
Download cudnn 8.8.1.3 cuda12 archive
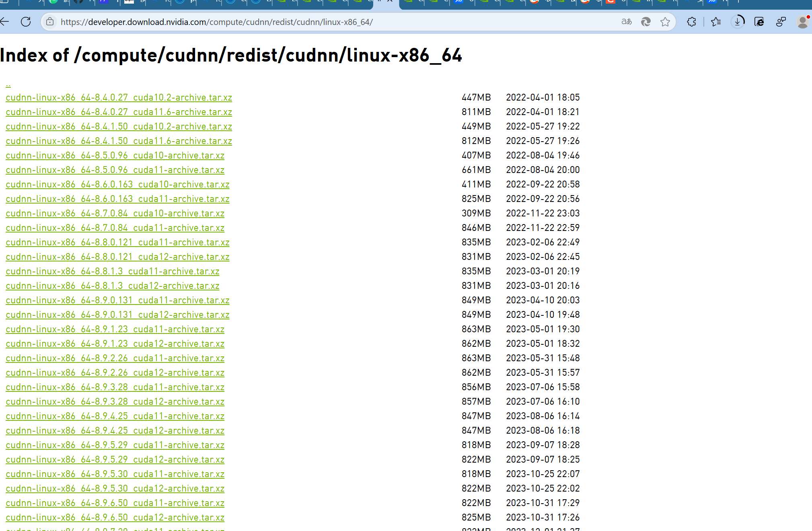(113, 286)
